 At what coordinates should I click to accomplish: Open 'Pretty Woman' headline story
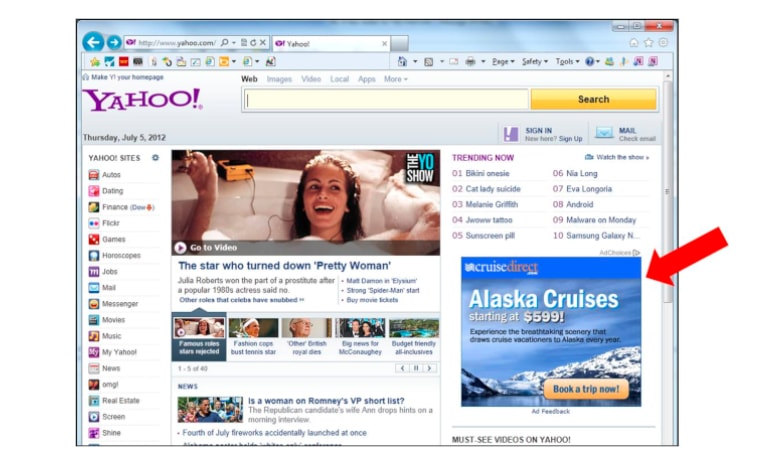click(x=285, y=266)
